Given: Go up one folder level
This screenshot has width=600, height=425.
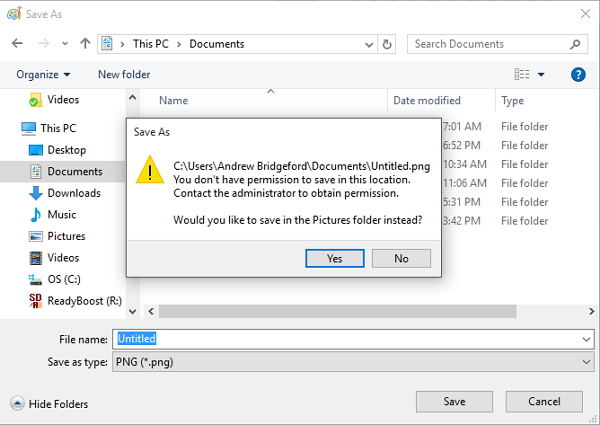Looking at the screenshot, I should coord(85,44).
